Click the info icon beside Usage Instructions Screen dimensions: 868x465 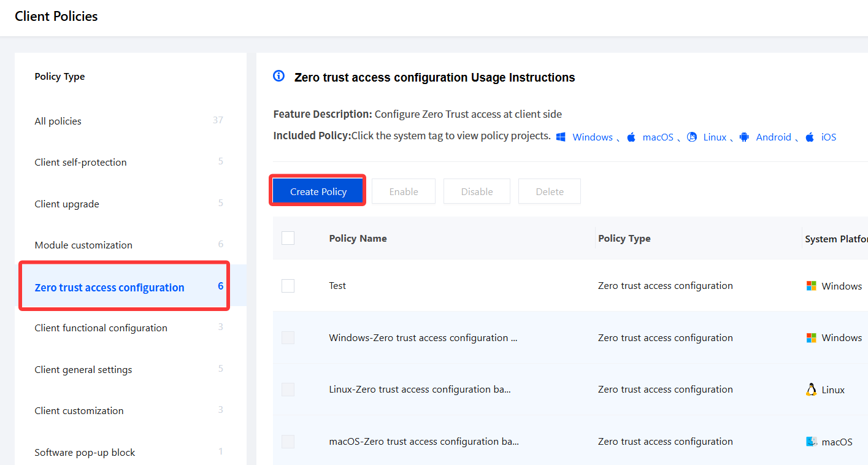(x=279, y=76)
